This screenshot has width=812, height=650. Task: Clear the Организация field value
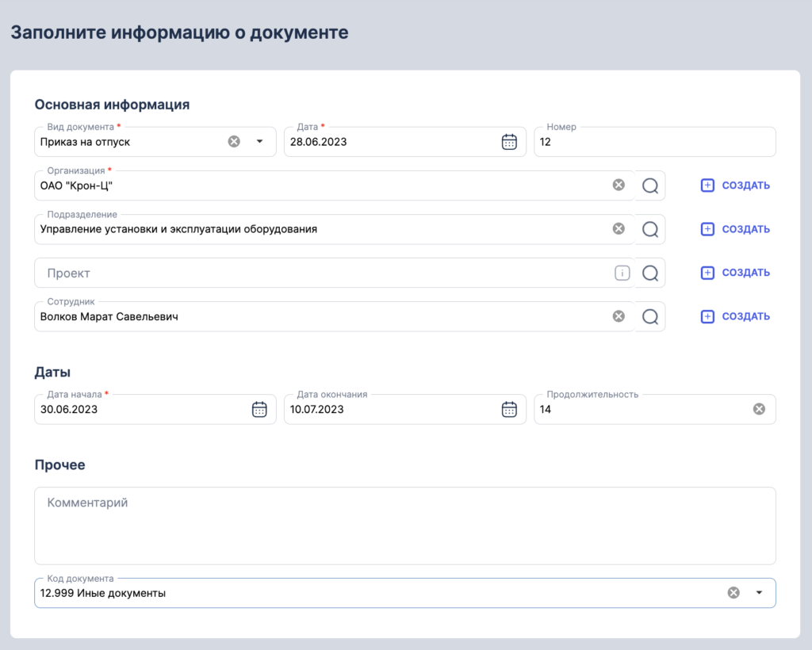tap(619, 185)
